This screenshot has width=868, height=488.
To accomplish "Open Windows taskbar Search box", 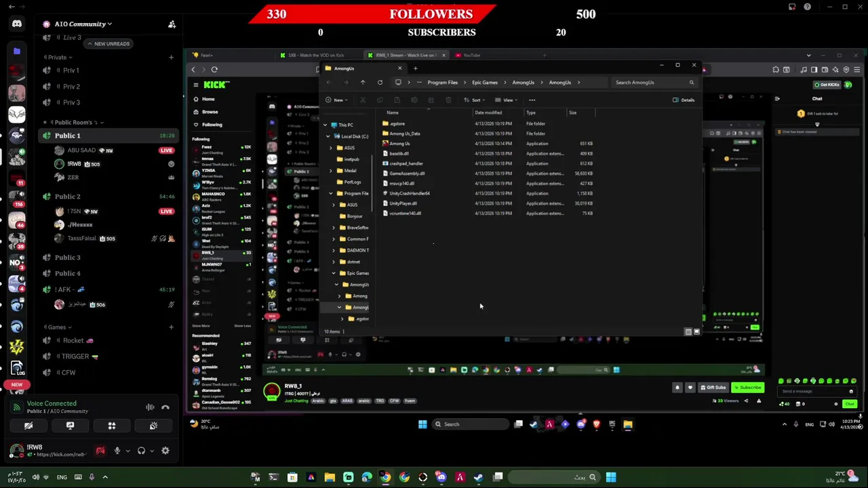I will (471, 424).
